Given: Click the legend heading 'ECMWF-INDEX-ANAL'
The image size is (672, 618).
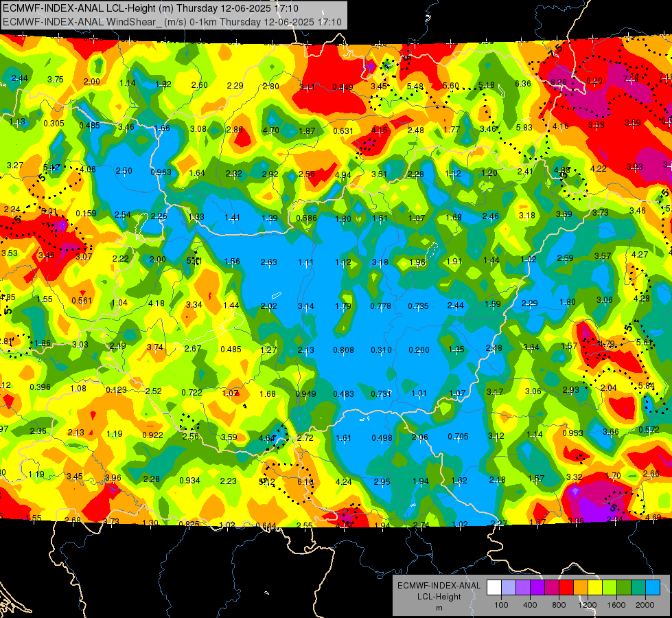Looking at the screenshot, I should pos(439,586).
